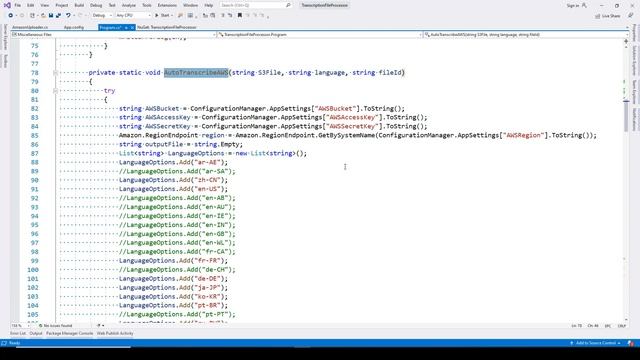
Task: Click the Navigate Backward toolbar icon
Action: [10, 16]
